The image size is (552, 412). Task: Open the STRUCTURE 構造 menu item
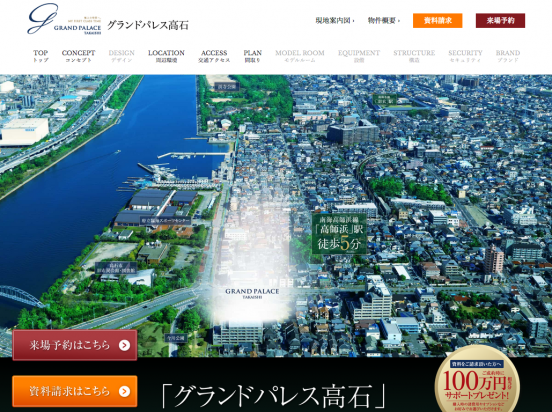coord(414,56)
